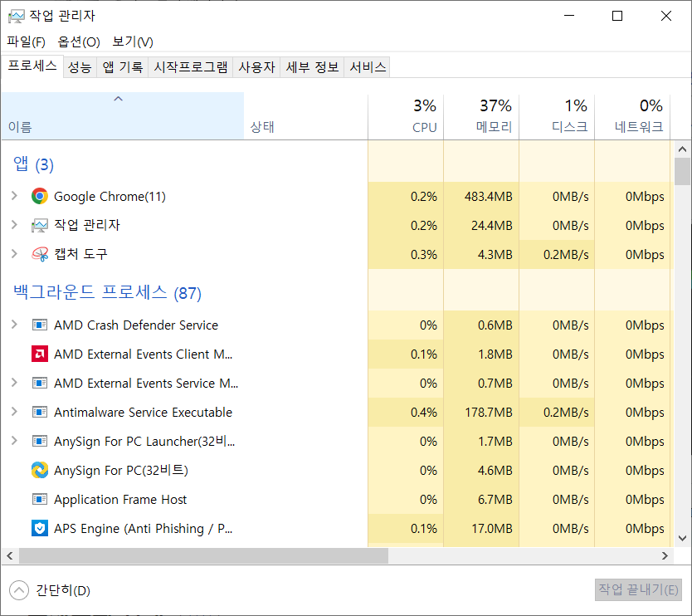Select the 앱 (3) group heading
This screenshot has width=692, height=616.
tap(33, 164)
